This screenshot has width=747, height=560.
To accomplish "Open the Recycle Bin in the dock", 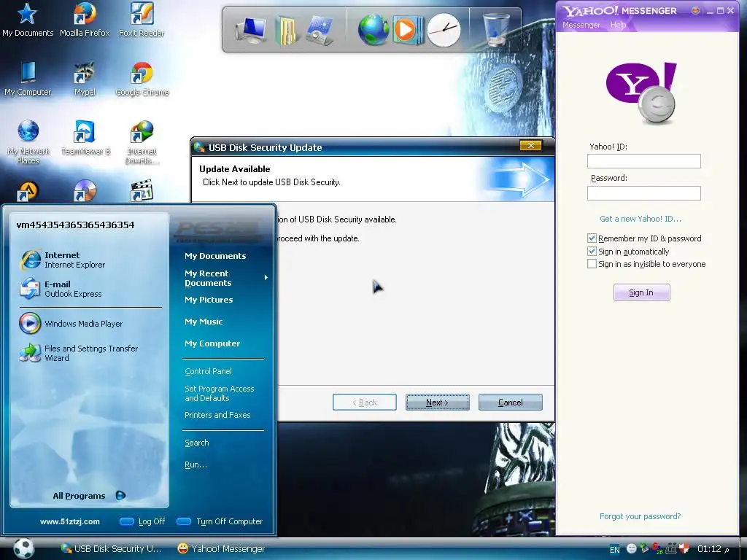I will (496, 29).
